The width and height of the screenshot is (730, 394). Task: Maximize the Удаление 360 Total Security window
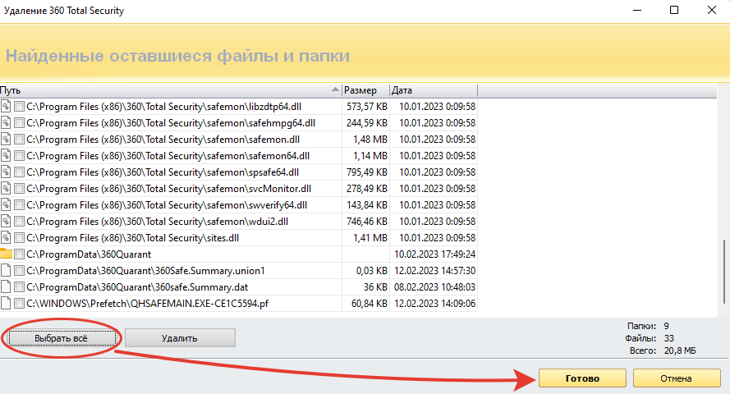coord(674,10)
